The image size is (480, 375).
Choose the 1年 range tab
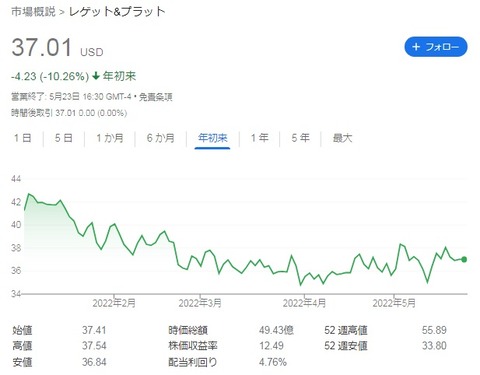pos(260,138)
